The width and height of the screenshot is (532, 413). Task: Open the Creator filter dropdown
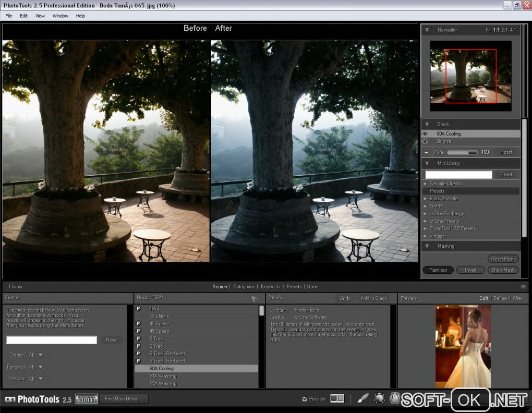[x=40, y=355]
